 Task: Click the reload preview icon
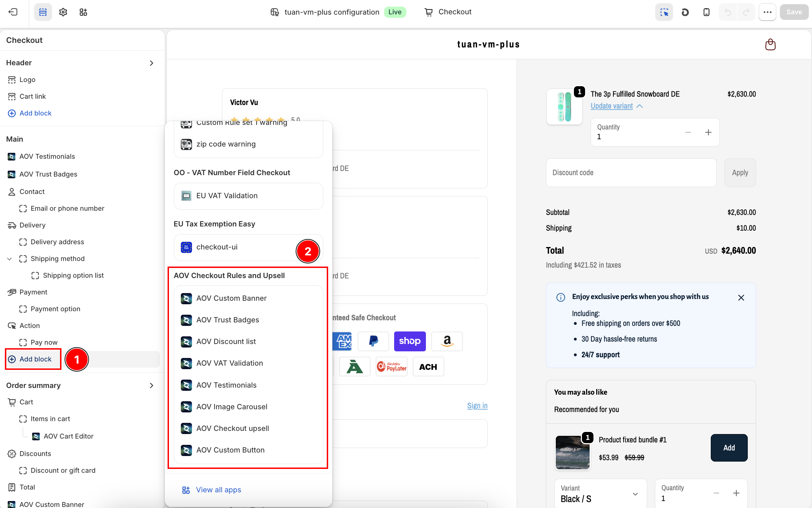[685, 12]
